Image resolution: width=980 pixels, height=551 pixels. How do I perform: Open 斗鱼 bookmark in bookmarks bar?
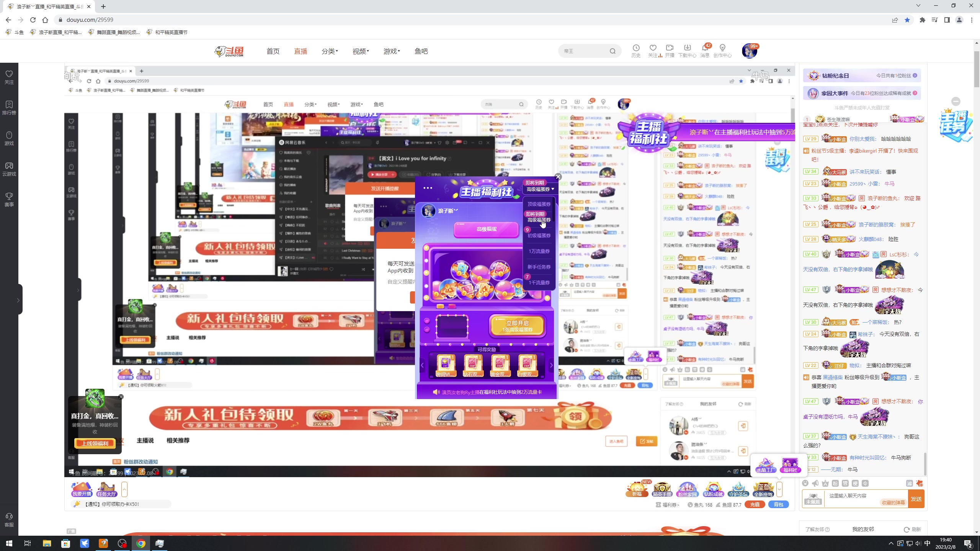click(15, 32)
